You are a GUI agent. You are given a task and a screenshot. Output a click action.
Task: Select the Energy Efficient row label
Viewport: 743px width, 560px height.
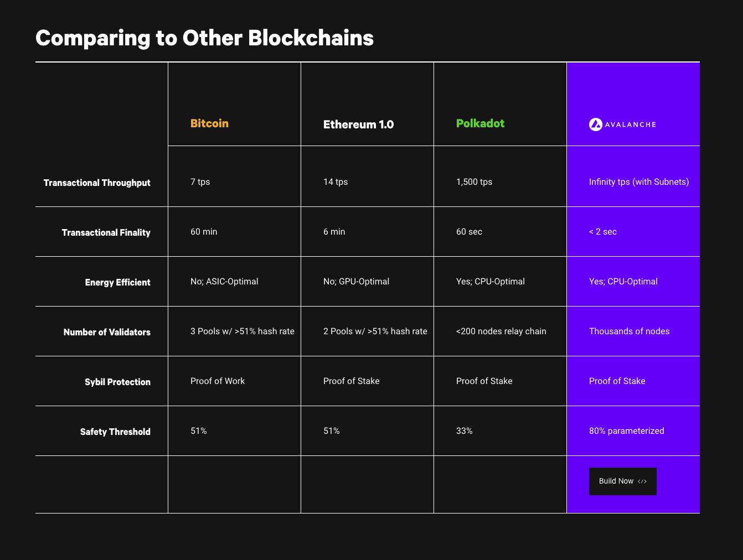coord(117,282)
